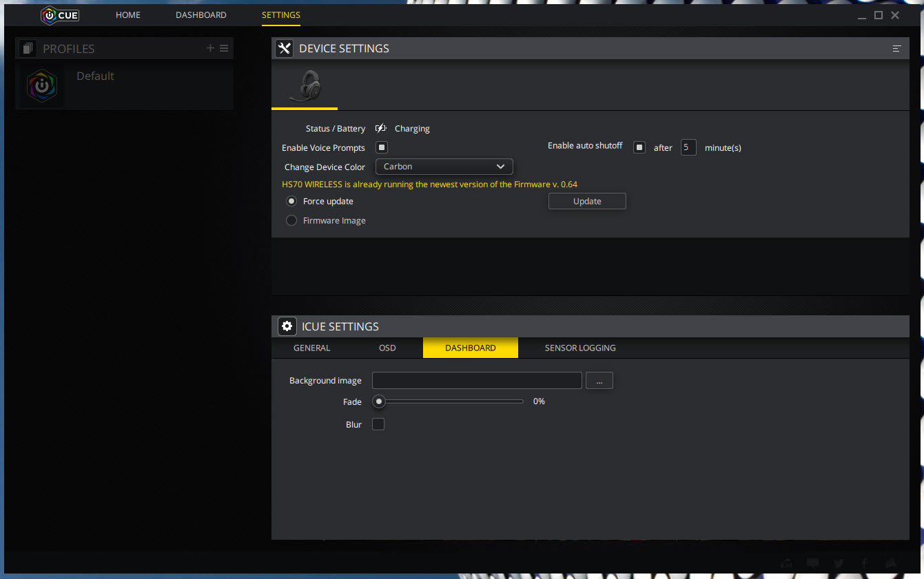
Task: Select the Firmware Image radio button
Action: (291, 220)
